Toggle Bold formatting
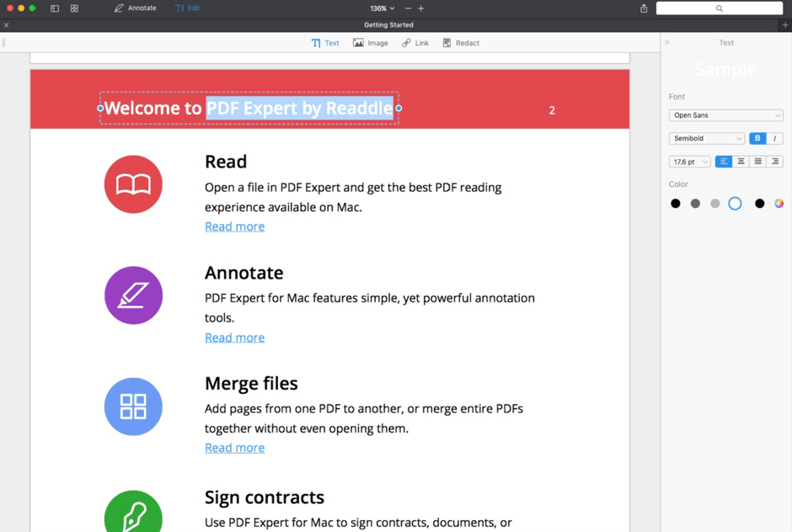Image resolution: width=792 pixels, height=532 pixels. point(757,138)
